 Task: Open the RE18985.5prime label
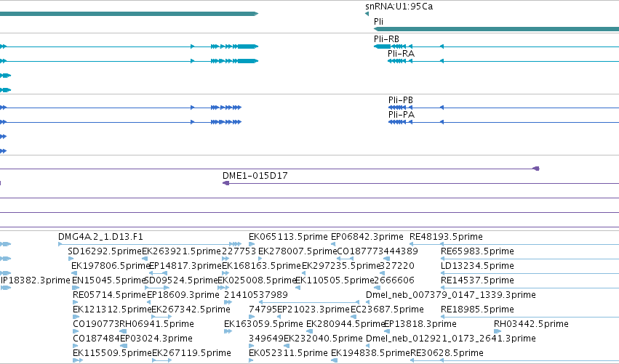coord(477,310)
